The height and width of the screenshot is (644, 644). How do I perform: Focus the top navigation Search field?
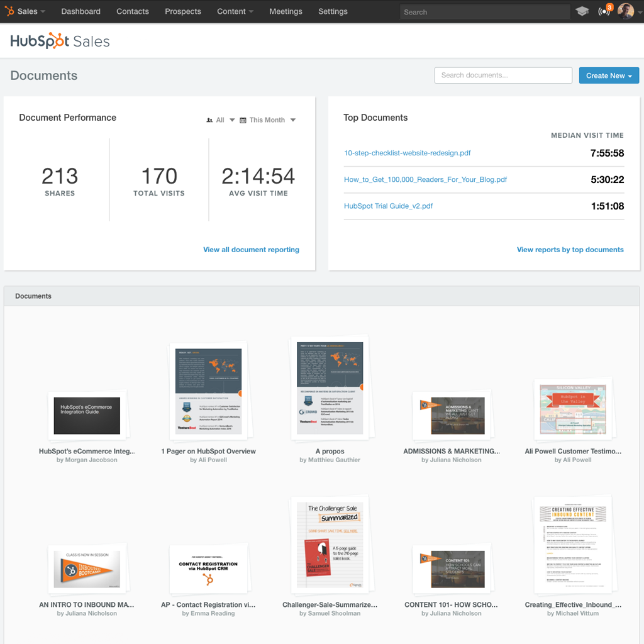[485, 12]
